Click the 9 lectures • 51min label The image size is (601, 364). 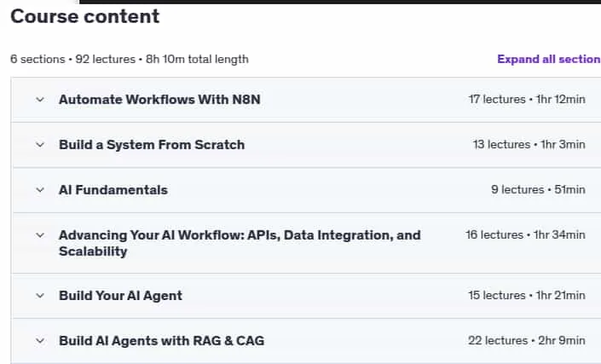538,189
